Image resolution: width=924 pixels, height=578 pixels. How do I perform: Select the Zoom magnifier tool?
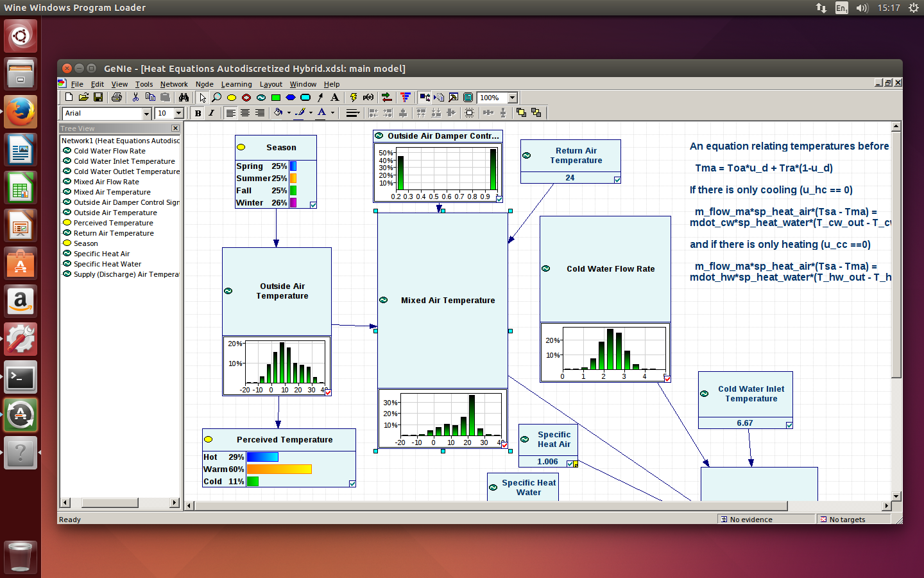coord(216,98)
